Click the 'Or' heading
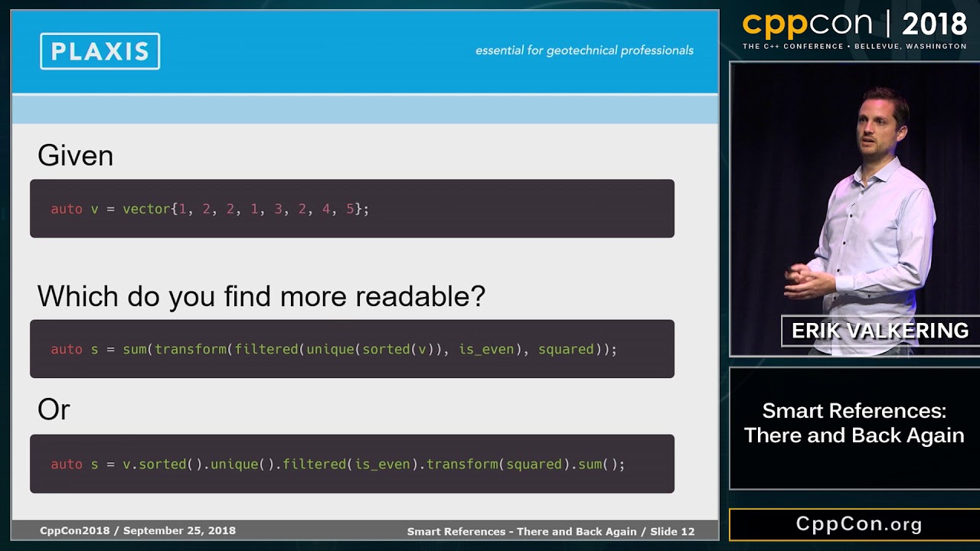The image size is (980, 551). [54, 409]
